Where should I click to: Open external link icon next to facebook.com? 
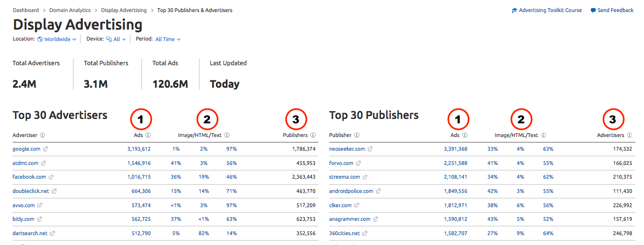point(51,177)
